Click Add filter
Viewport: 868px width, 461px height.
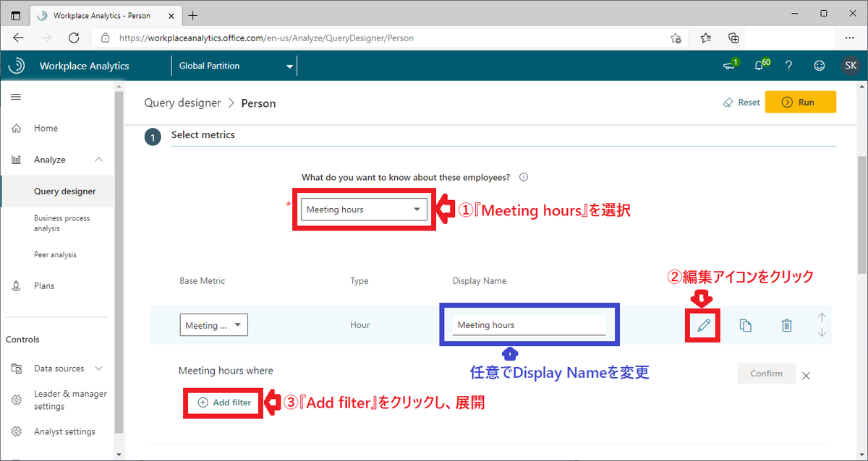(224, 402)
